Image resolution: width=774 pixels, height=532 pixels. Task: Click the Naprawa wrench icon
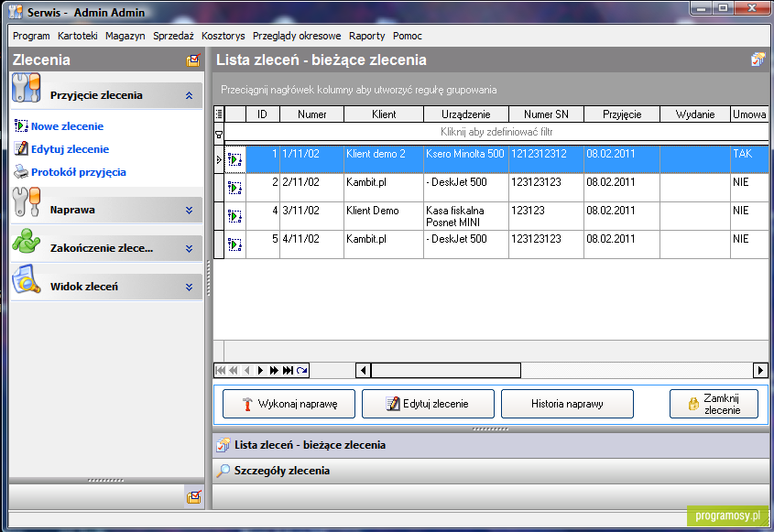27,201
